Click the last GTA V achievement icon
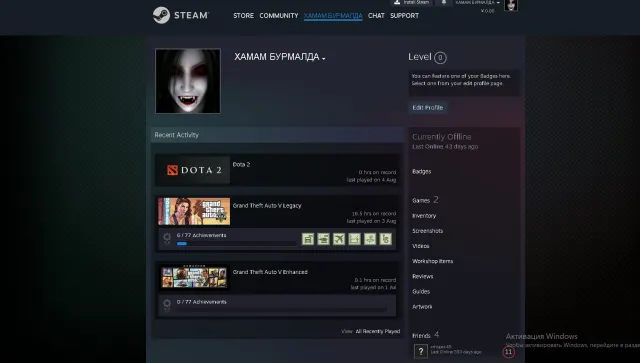The height and width of the screenshot is (363, 640). point(385,239)
